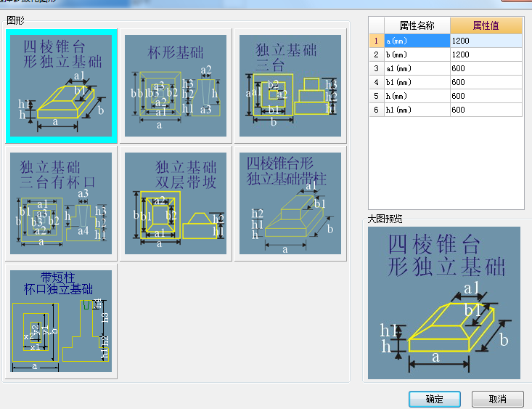The height and width of the screenshot is (409, 532).
Task: Edit the h(mm) value cell 600
Action: point(486,96)
